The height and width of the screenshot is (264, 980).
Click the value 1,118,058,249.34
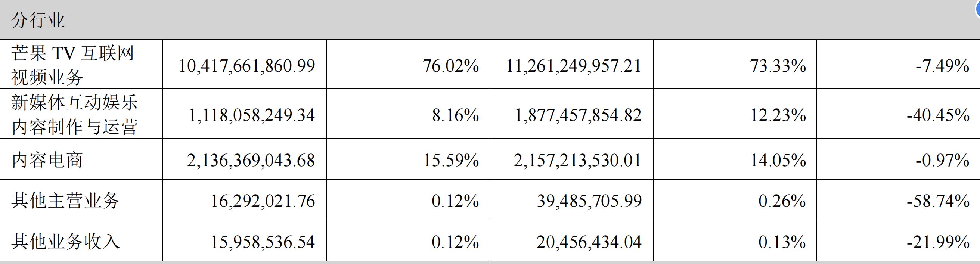point(252,115)
